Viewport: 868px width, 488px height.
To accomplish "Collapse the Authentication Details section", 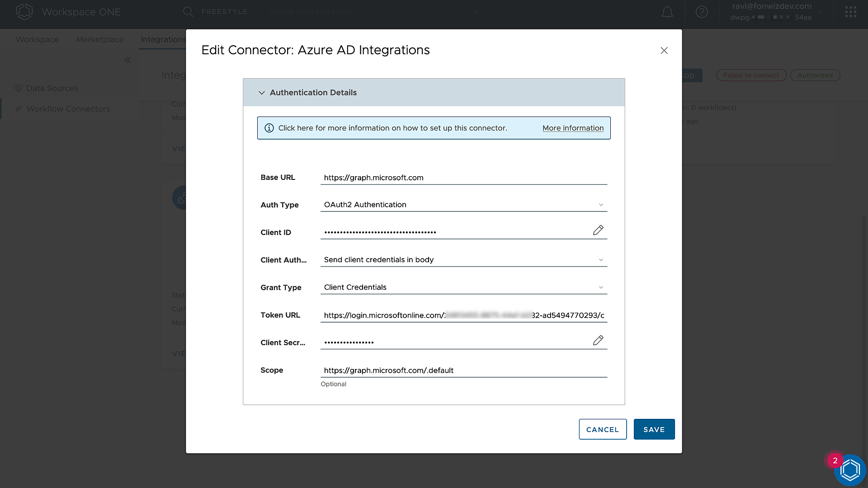I will 261,93.
